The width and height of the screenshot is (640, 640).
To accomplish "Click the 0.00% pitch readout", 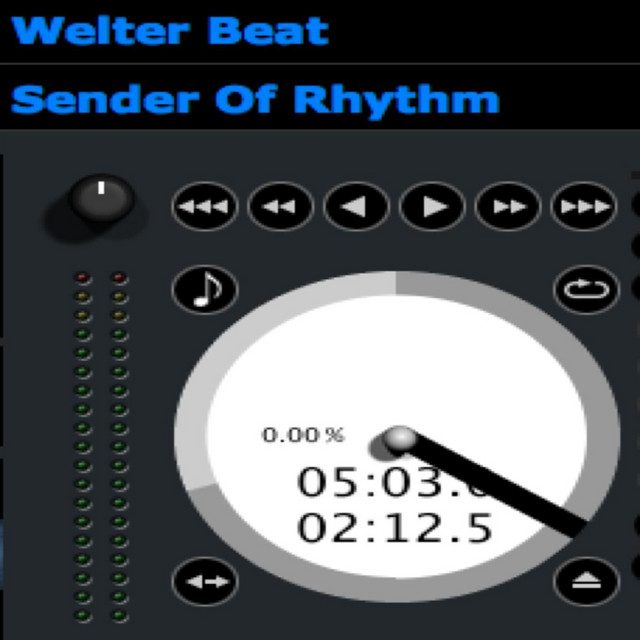I will [303, 435].
